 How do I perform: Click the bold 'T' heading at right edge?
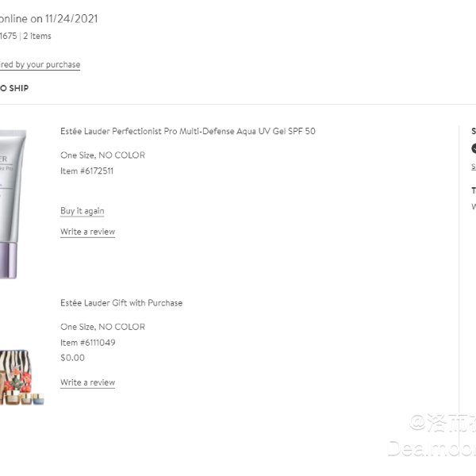coord(474,190)
